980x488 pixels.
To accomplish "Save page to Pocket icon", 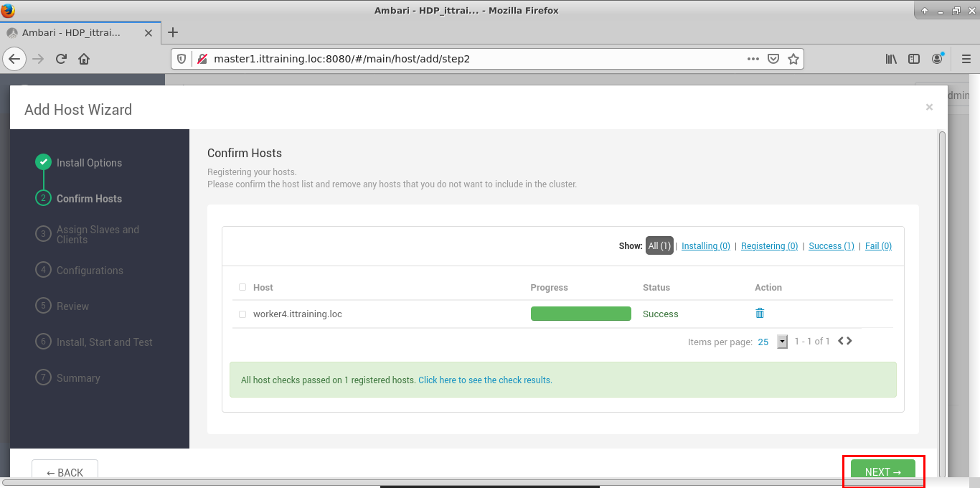I will click(x=773, y=59).
